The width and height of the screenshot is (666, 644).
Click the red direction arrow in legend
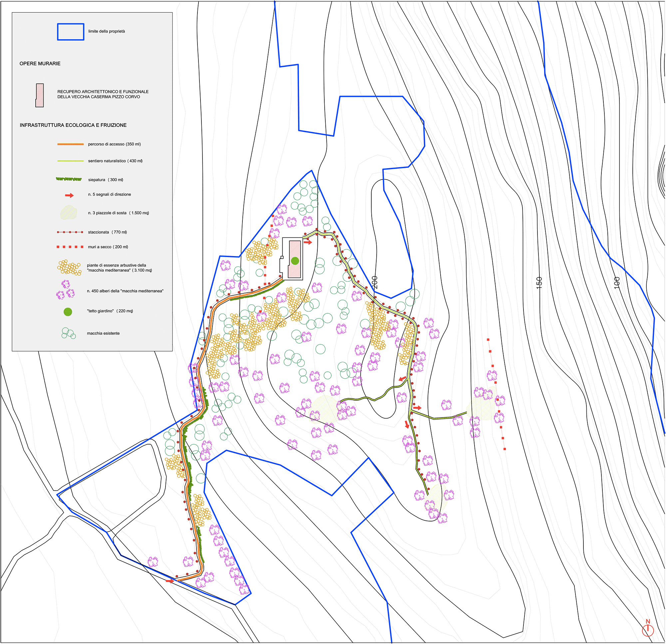coord(69,195)
